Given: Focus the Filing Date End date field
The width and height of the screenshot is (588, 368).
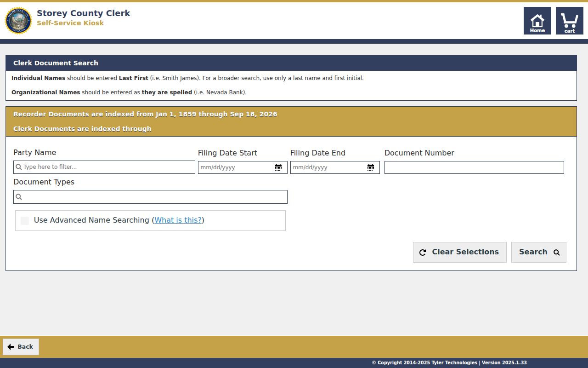Looking at the screenshot, I should coord(335,167).
